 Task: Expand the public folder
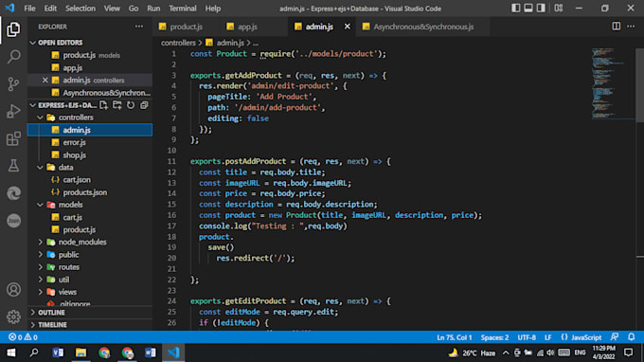(x=40, y=254)
